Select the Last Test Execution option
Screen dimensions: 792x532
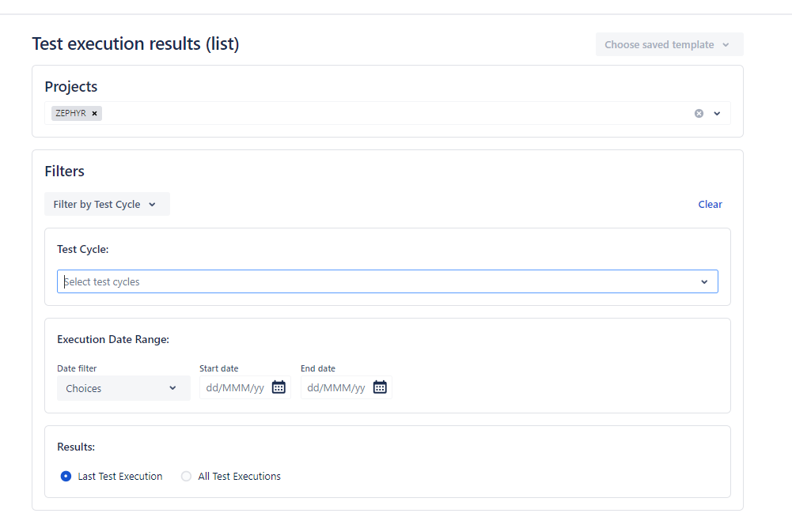tap(66, 476)
